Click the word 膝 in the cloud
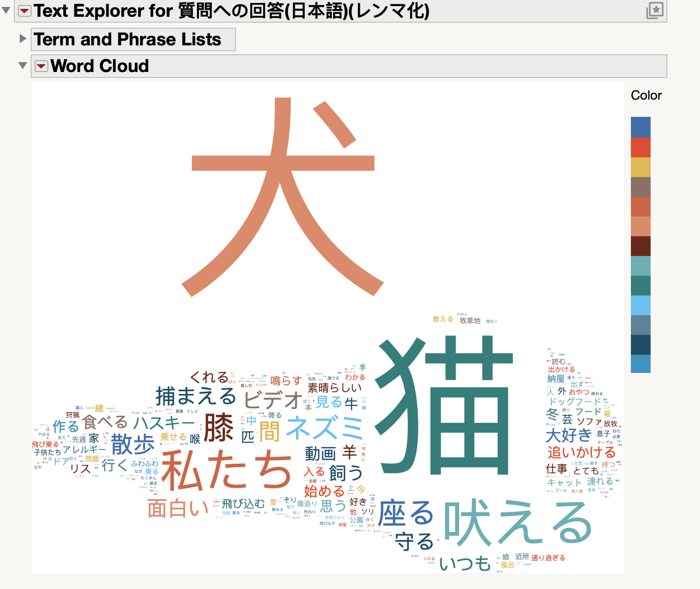The height and width of the screenshot is (589, 700). [219, 427]
